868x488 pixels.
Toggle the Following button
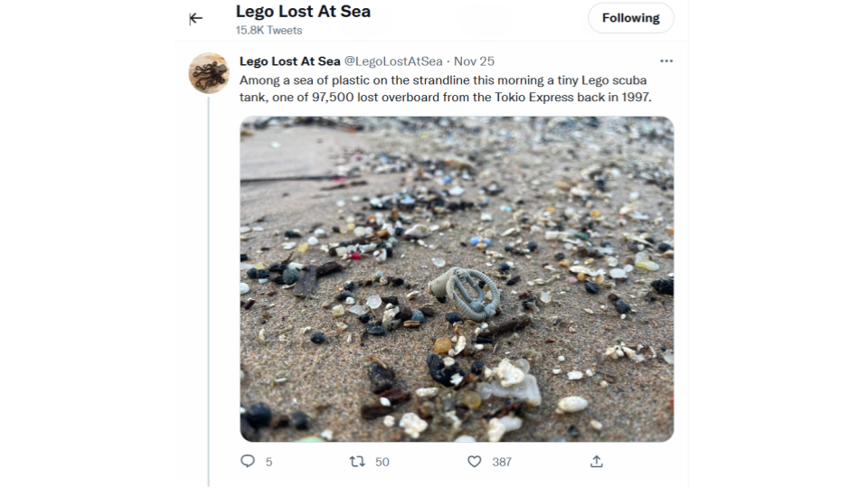630,18
